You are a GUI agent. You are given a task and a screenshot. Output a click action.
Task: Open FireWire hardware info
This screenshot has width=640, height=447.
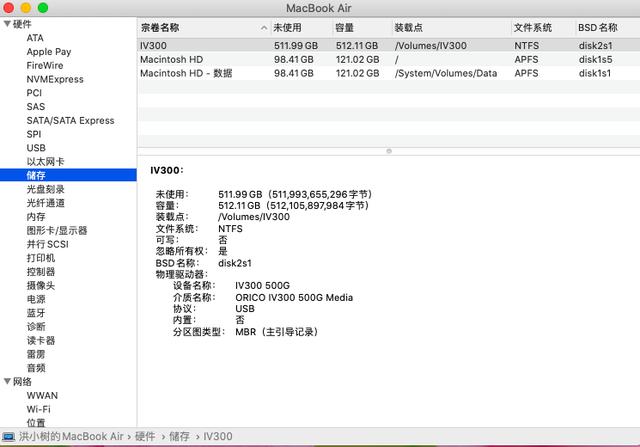[x=45, y=66]
